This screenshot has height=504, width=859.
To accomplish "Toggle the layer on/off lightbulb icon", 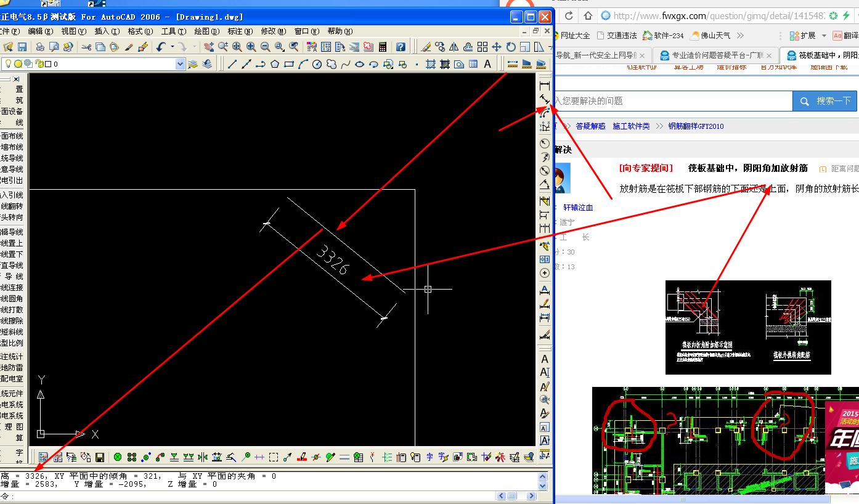I will tap(9, 63).
